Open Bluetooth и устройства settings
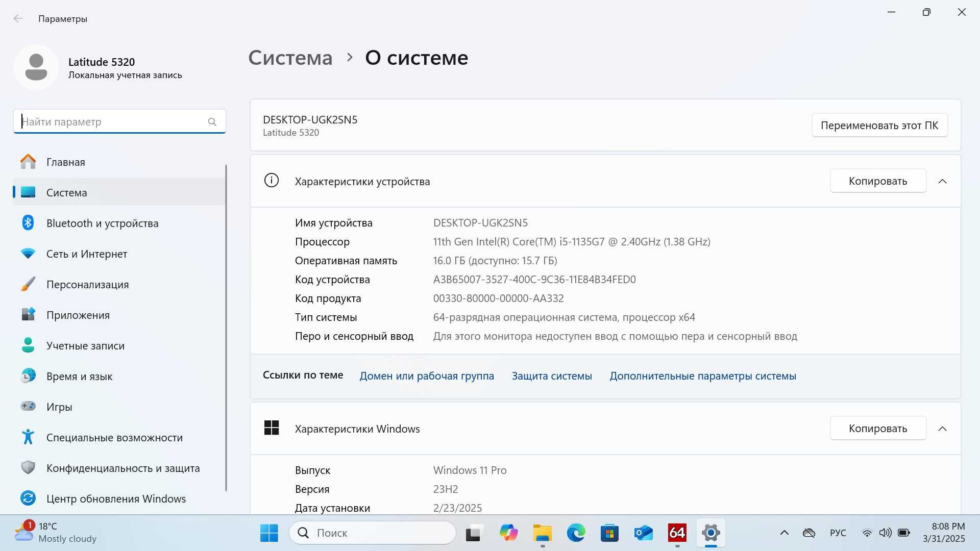 119,223
